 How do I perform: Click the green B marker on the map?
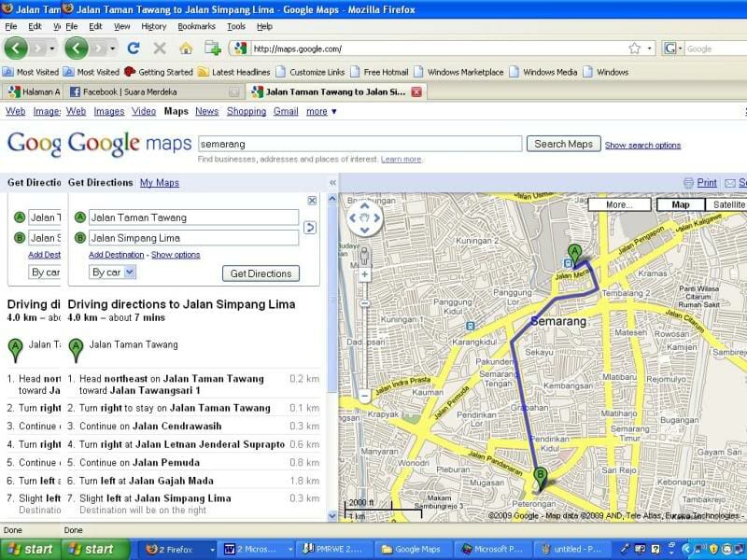541,477
